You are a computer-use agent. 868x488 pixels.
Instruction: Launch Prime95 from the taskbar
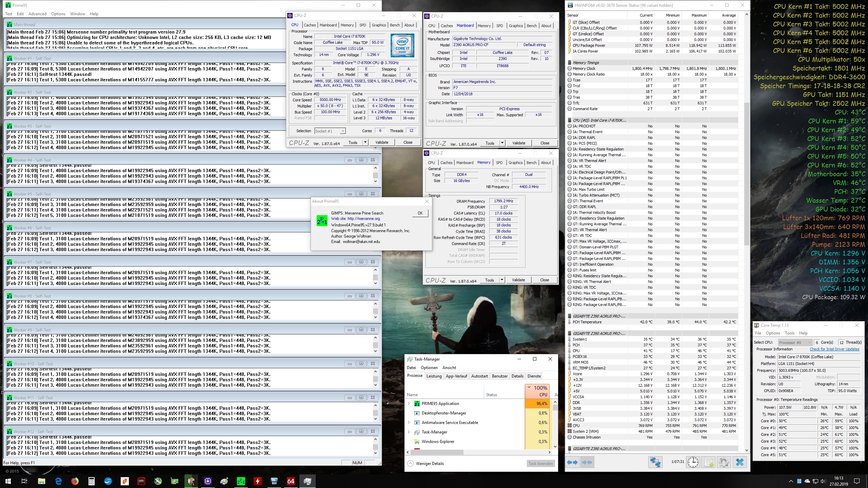tap(241, 481)
